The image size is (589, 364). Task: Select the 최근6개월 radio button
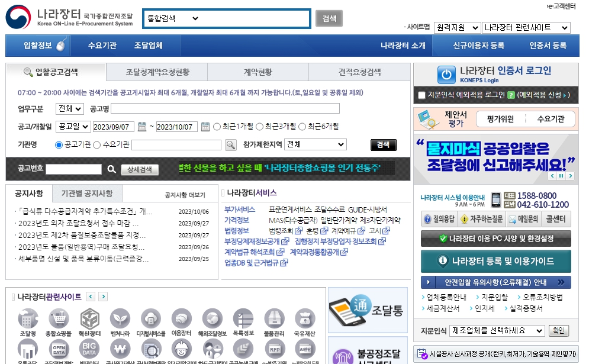(x=302, y=127)
